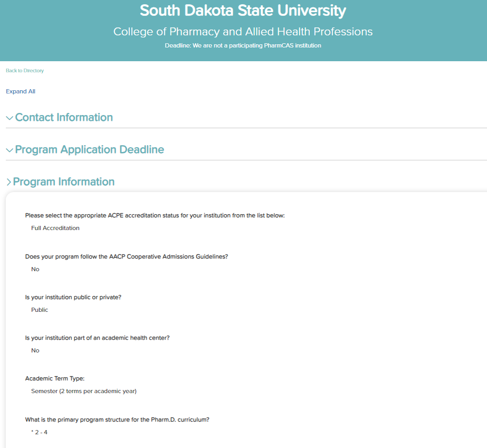Click the chevron beside Program Application Deadline
This screenshot has height=448, width=487.
pos(9,150)
